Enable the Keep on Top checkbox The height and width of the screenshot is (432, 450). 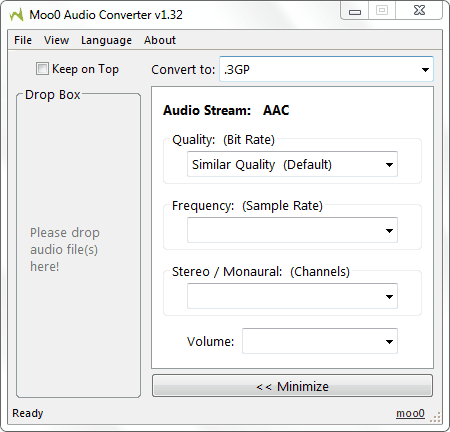click(x=42, y=69)
